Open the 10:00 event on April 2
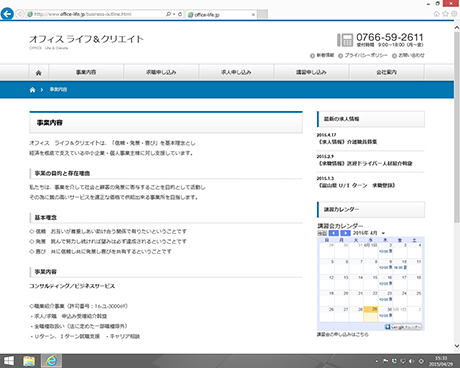The height and width of the screenshot is (368, 460). click(x=386, y=251)
